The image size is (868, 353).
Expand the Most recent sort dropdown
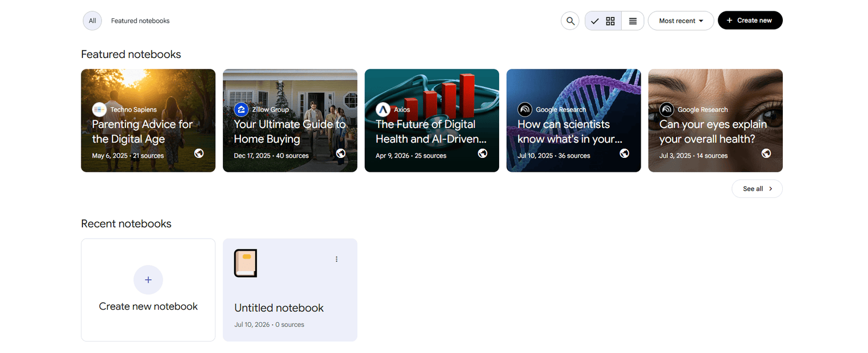681,21
